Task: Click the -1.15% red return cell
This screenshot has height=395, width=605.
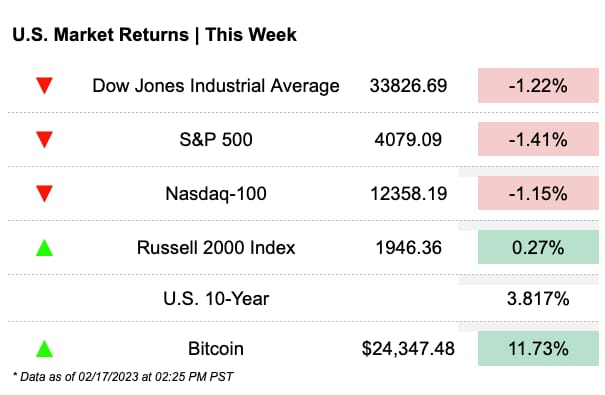Action: tap(538, 193)
